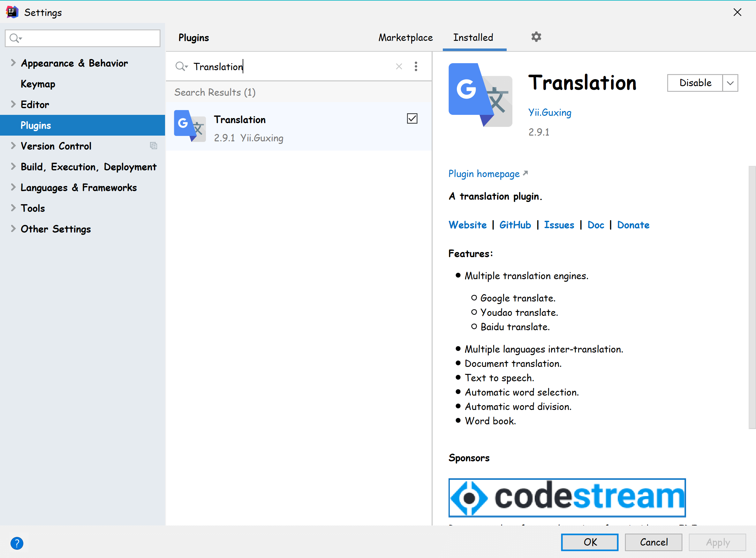
Task: Click the Translation icon in results list
Action: [x=190, y=126]
